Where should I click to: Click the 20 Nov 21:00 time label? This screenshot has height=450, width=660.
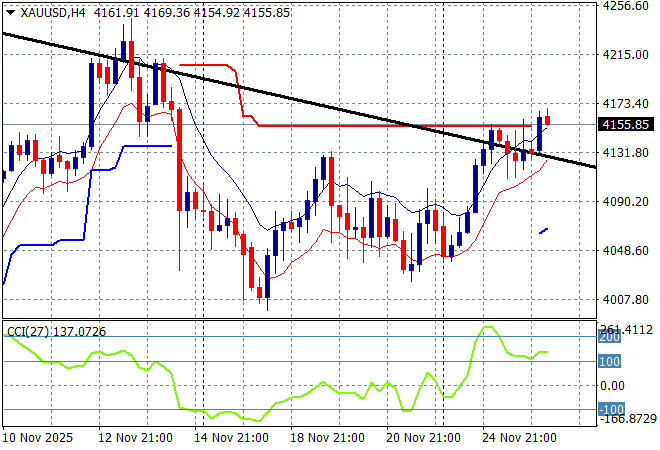[423, 438]
